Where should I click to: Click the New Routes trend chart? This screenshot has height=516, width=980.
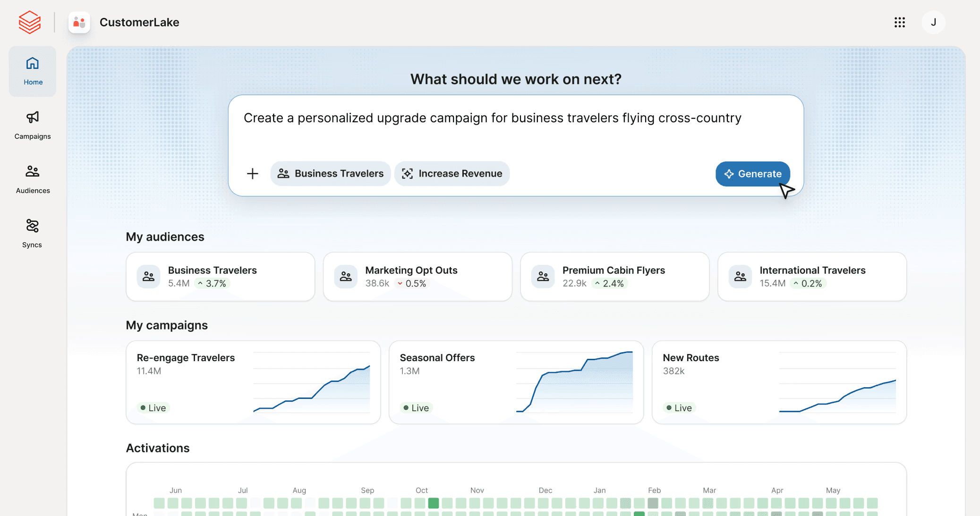[x=837, y=382]
